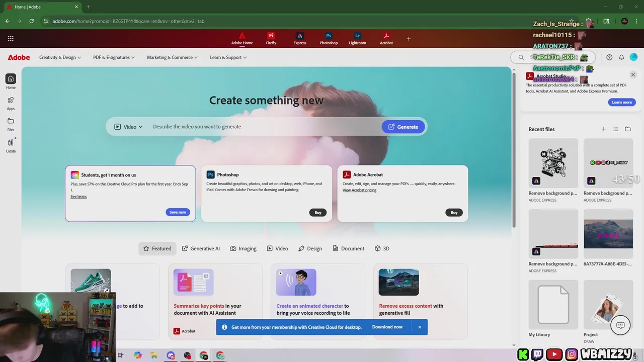The image size is (644, 362).
Task: Open the cartoon sticker recent file thumbnail
Action: [x=553, y=163]
